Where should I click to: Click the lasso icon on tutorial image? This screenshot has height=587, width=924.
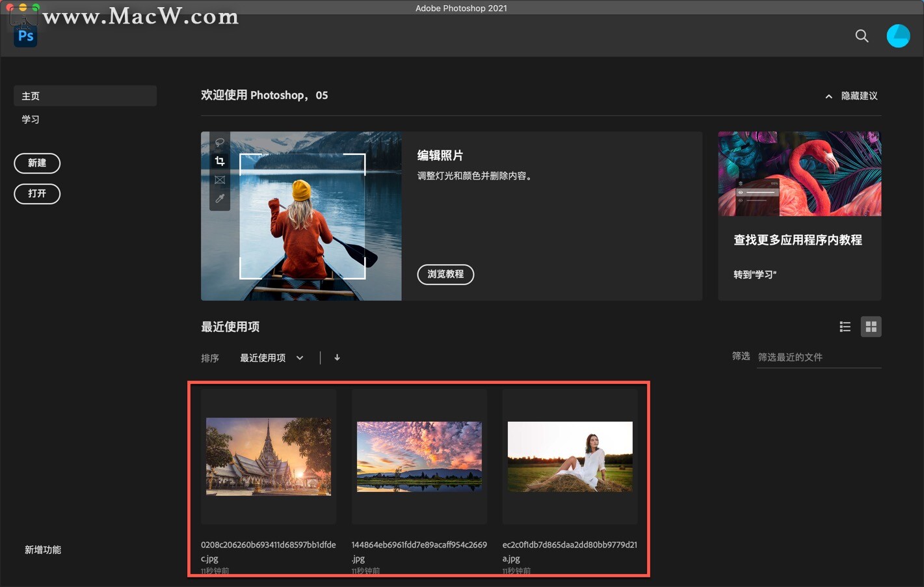tap(220, 142)
